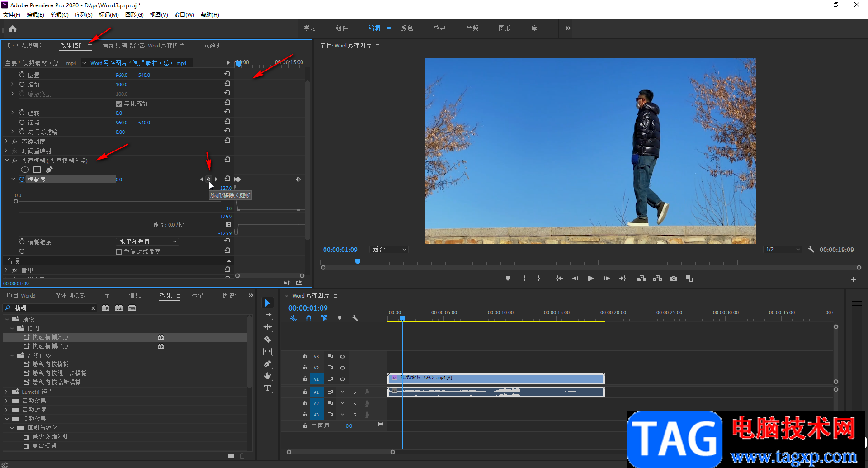The width and height of the screenshot is (868, 468).
Task: Open blur dimensions dropdown
Action: coord(147,242)
